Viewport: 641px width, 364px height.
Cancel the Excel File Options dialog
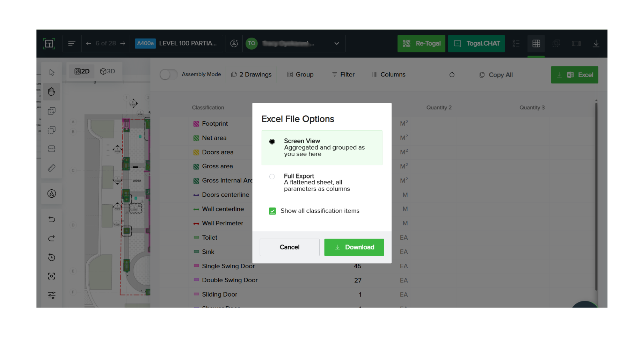[289, 247]
